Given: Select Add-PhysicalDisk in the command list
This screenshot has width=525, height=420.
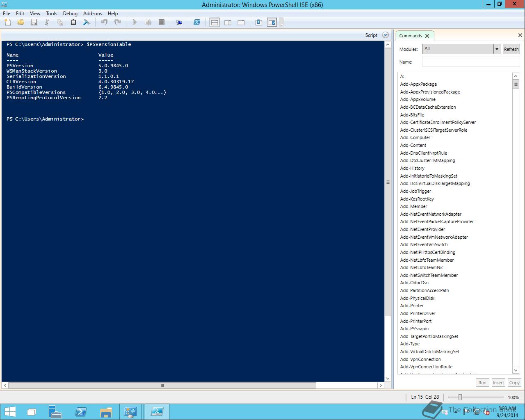Looking at the screenshot, I should pos(417,298).
